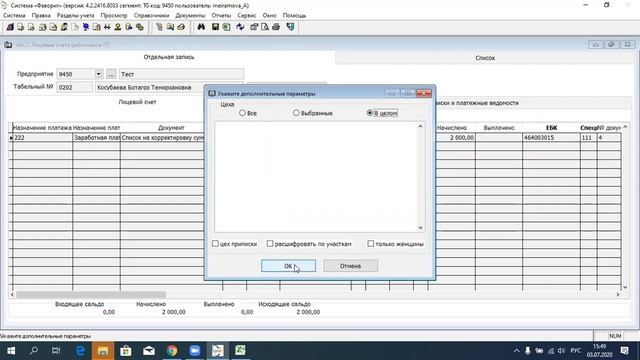This screenshot has width=640, height=360.
Task: Select the 'Выбранные' radio button
Action: point(296,113)
